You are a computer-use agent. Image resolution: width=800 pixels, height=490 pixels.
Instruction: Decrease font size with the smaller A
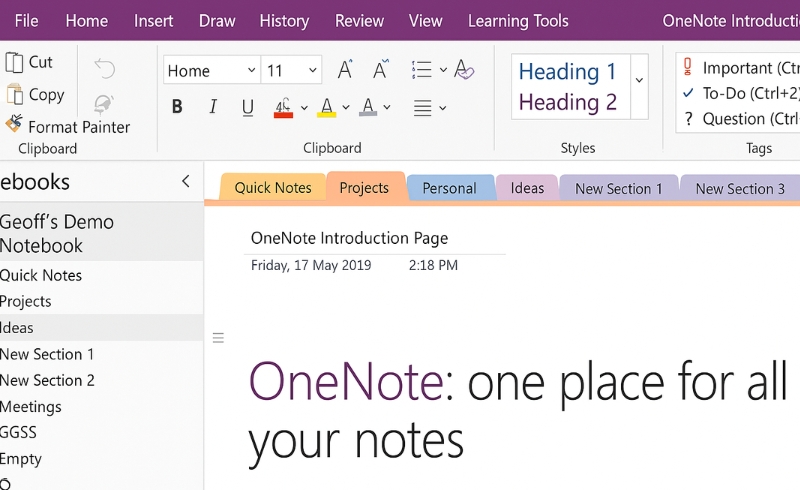click(x=381, y=69)
